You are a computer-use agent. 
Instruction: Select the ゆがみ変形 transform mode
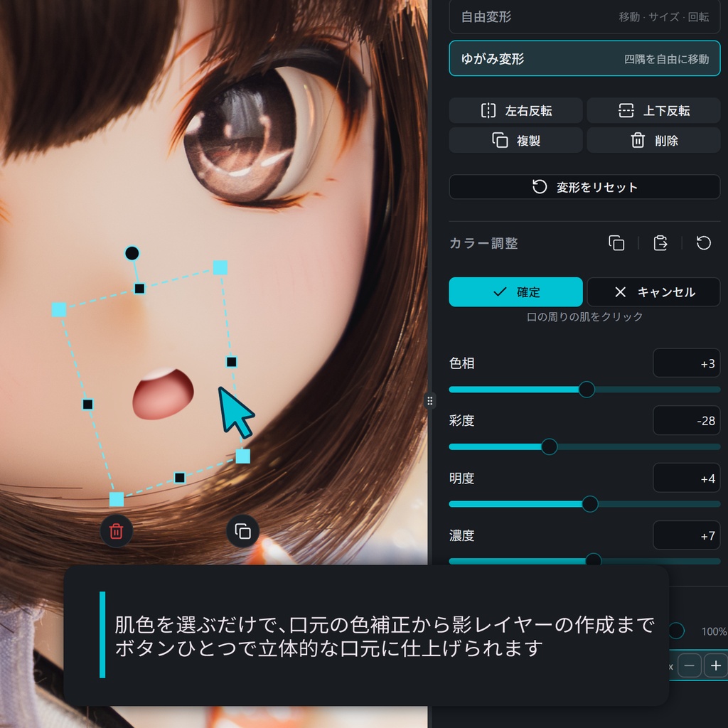(584, 58)
